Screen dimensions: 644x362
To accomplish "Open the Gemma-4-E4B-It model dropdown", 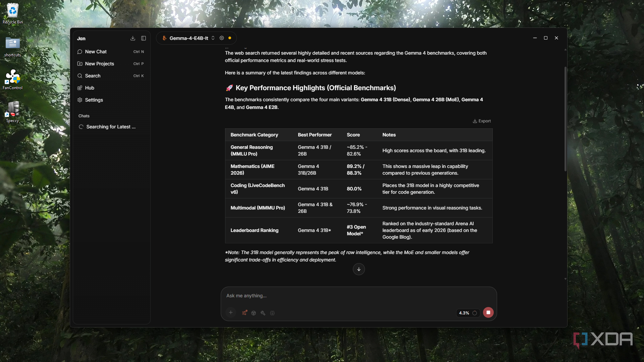I will pos(189,38).
